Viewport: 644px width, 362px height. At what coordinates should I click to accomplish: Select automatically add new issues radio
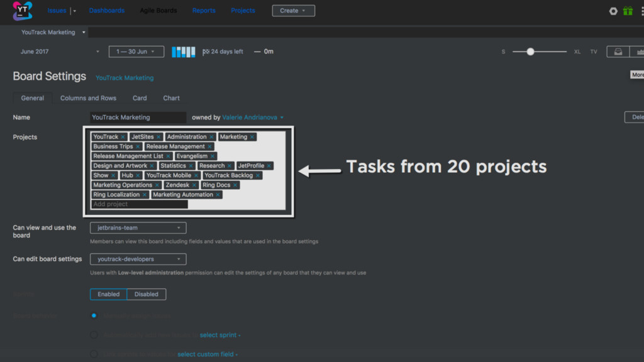(x=94, y=335)
